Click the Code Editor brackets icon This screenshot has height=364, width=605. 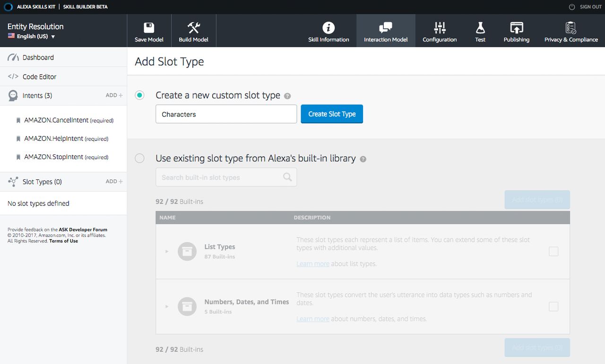[x=13, y=76]
